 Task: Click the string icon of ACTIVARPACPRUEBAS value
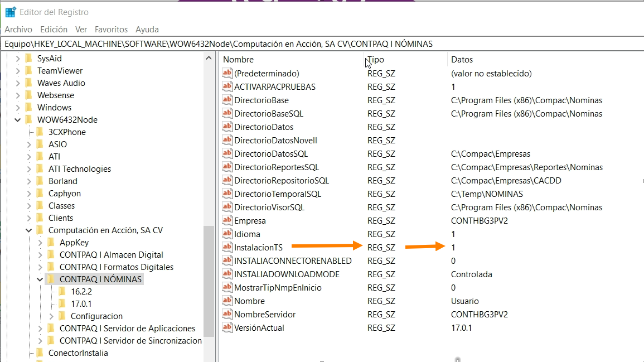click(227, 86)
